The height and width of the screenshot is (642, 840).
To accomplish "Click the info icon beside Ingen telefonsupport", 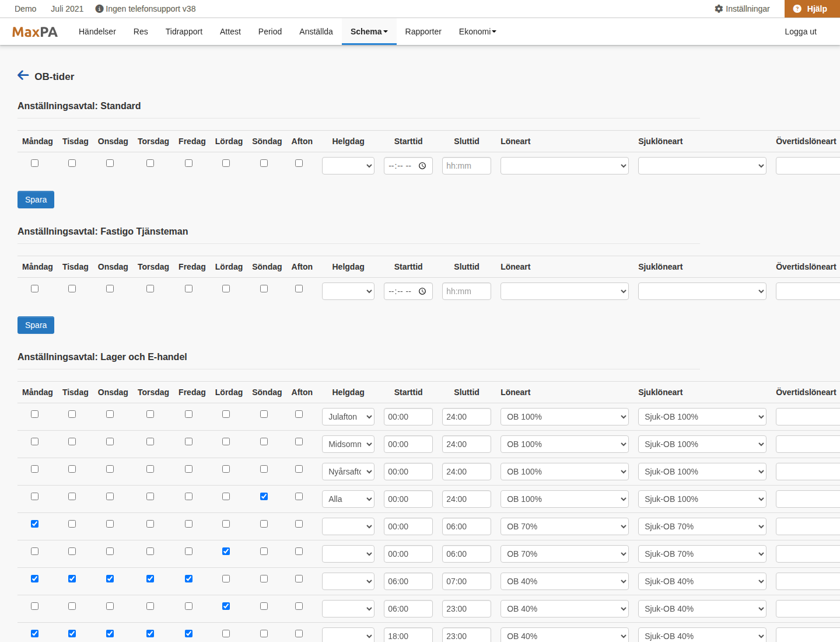I will pyautogui.click(x=99, y=9).
